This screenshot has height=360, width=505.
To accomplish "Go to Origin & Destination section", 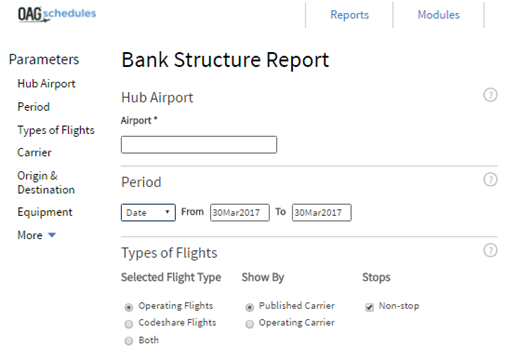I will click(x=46, y=183).
